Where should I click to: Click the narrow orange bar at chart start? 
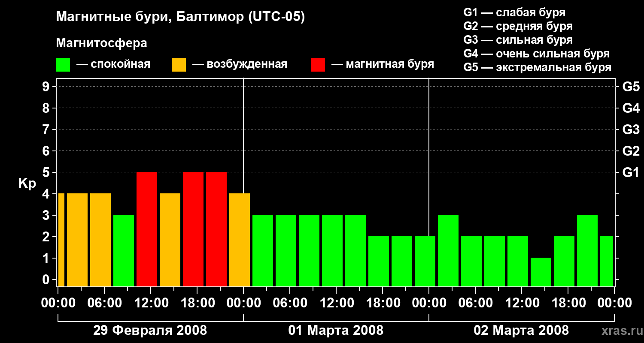(61, 240)
